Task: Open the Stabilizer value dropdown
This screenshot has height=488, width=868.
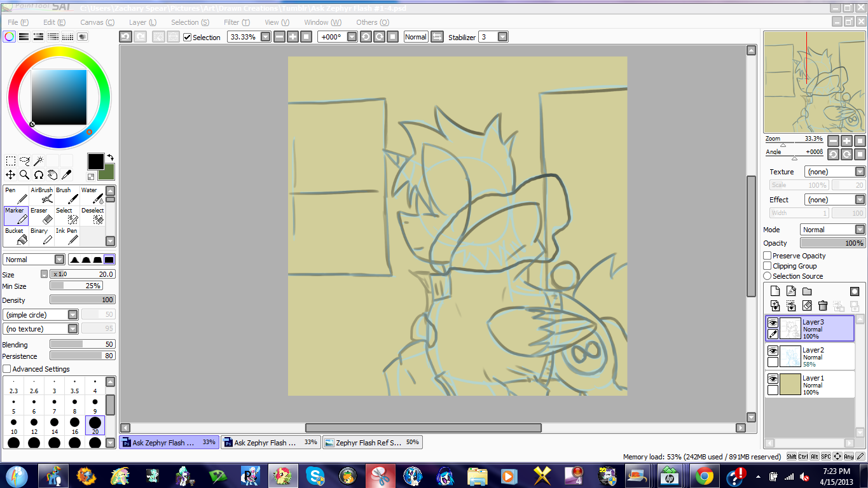Action: coord(503,37)
